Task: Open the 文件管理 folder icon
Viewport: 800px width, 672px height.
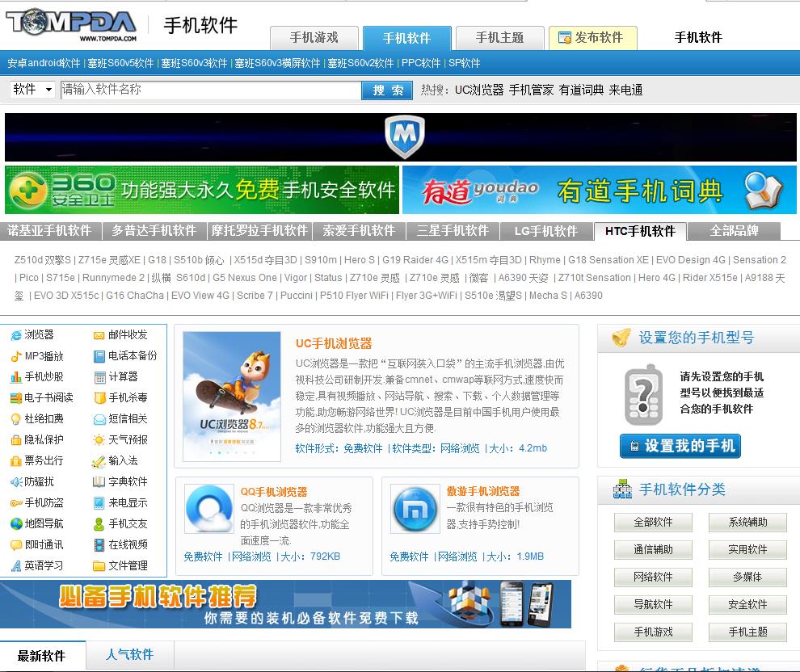Action: (x=99, y=566)
